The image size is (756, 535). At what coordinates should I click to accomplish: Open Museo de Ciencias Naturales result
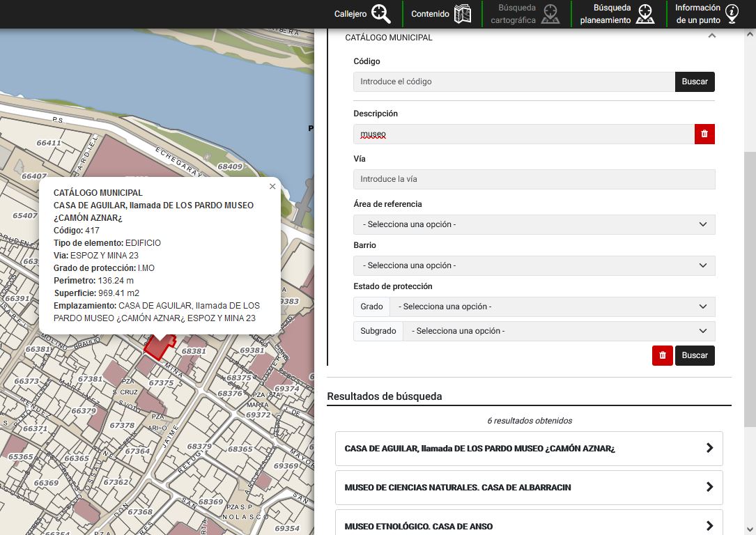click(x=529, y=488)
